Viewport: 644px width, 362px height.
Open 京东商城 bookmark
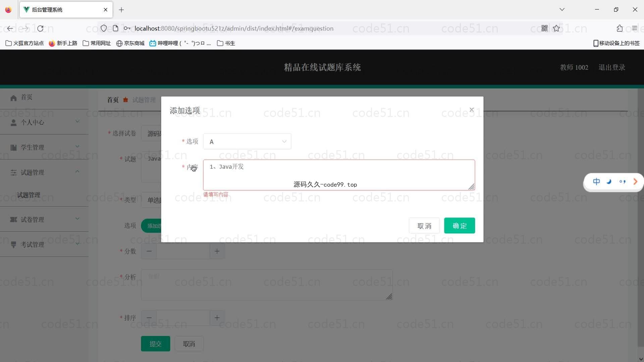coord(130,43)
